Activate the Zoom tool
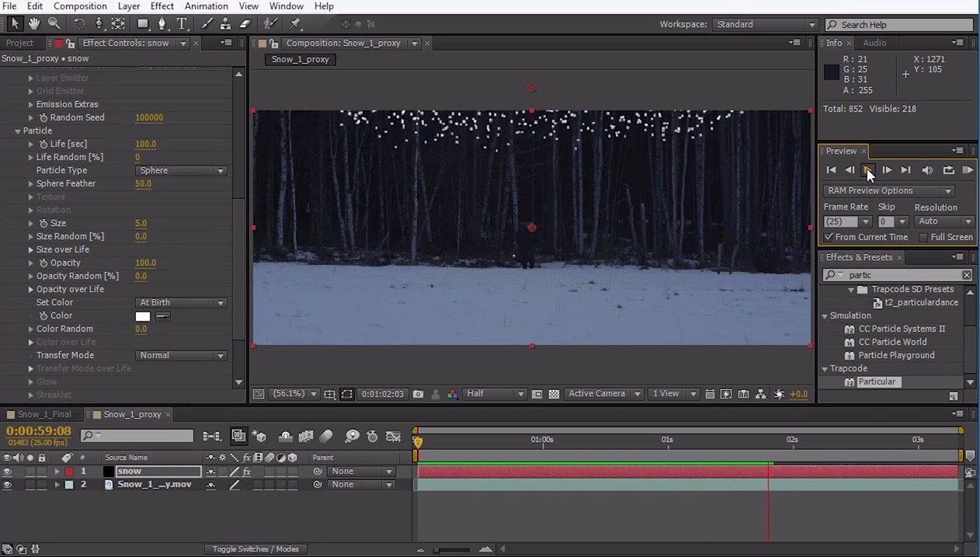Image resolution: width=980 pixels, height=557 pixels. click(54, 23)
